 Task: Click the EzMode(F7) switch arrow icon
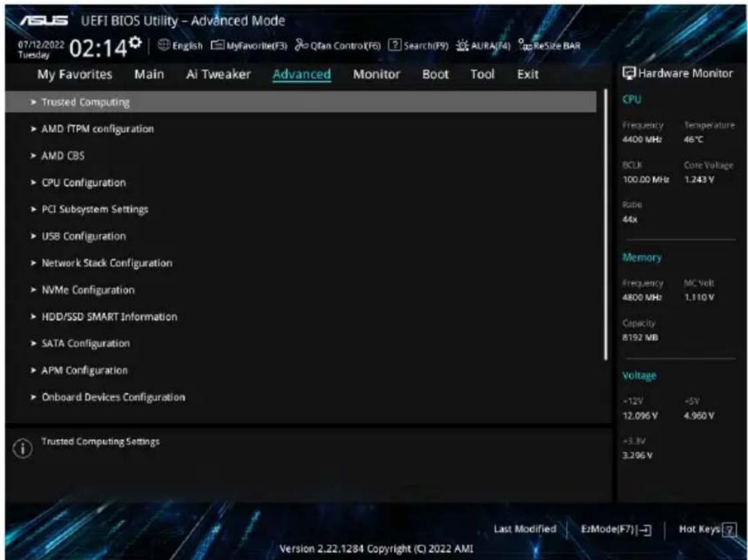645,530
